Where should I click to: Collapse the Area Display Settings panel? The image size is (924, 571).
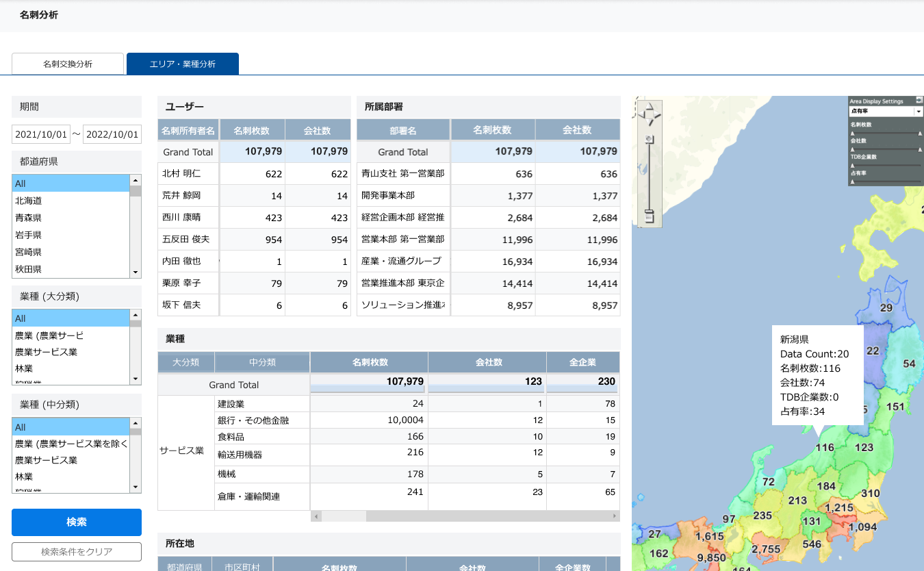point(919,100)
